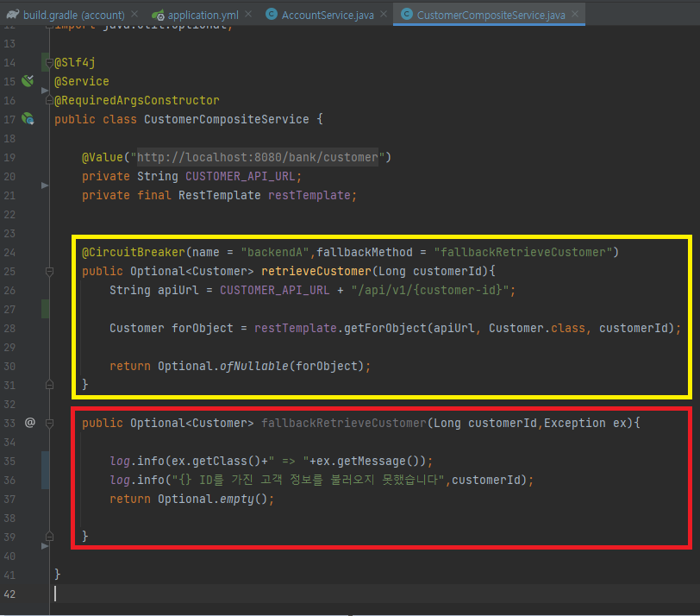Screen dimensions: 700x616
Task: Click the restTemplate field name on line 21
Action: (x=309, y=195)
